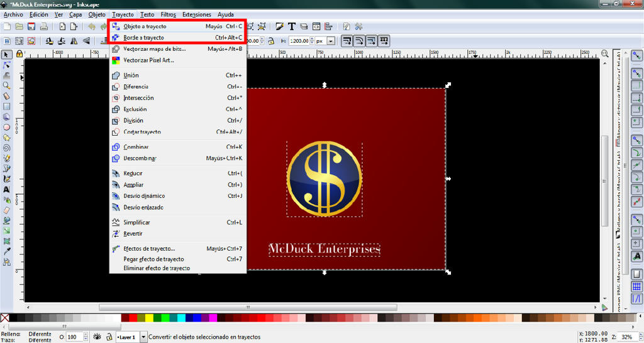The width and height of the screenshot is (644, 343).
Task: Select the Pencil freehand tool
Action: click(6, 158)
